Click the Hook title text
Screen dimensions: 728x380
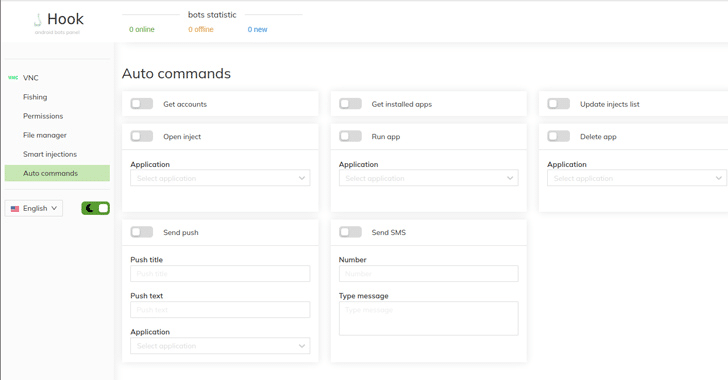65,19
